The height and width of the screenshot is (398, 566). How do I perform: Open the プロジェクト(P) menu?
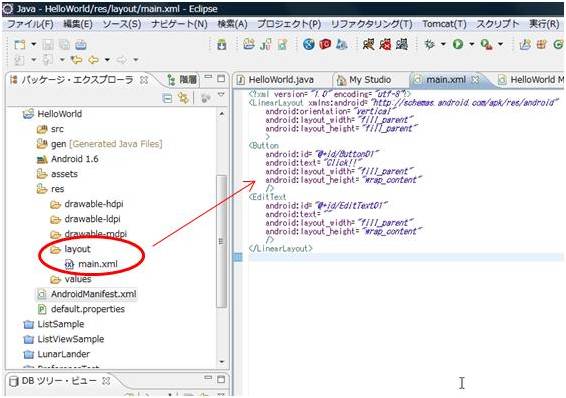(289, 25)
